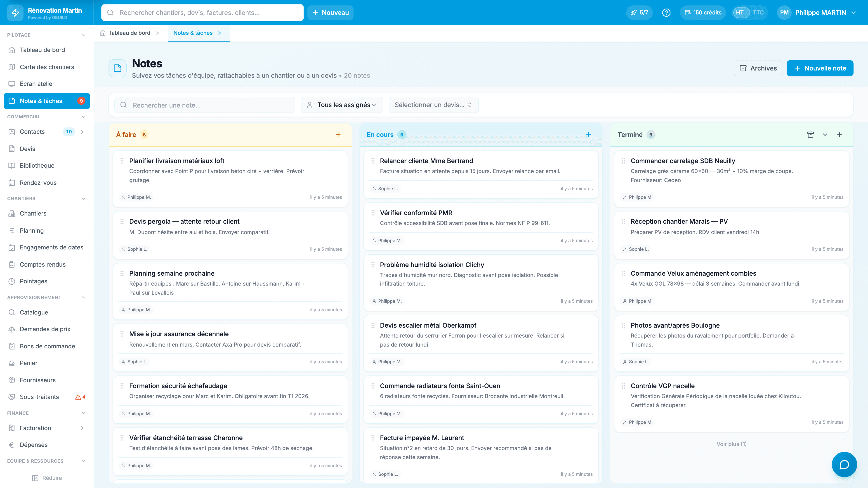Collapse the CHANTIERS sidebar section

[84, 199]
